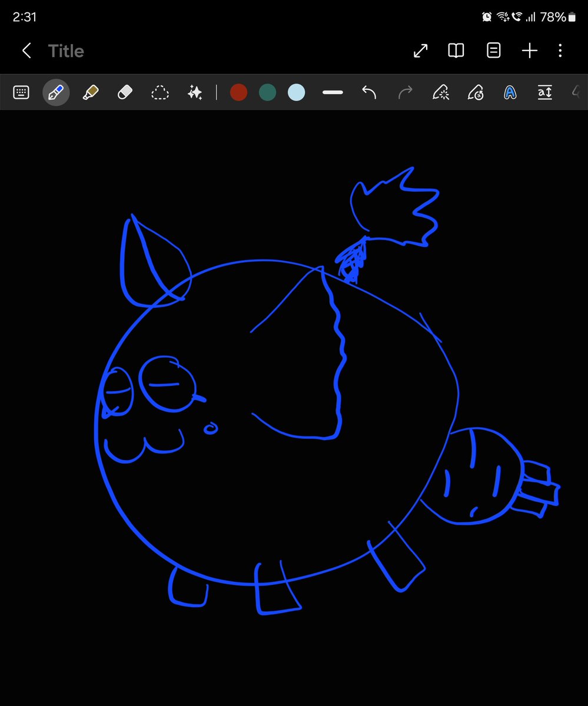Tap the plus icon to insert content
The height and width of the screenshot is (706, 588).
pos(530,51)
